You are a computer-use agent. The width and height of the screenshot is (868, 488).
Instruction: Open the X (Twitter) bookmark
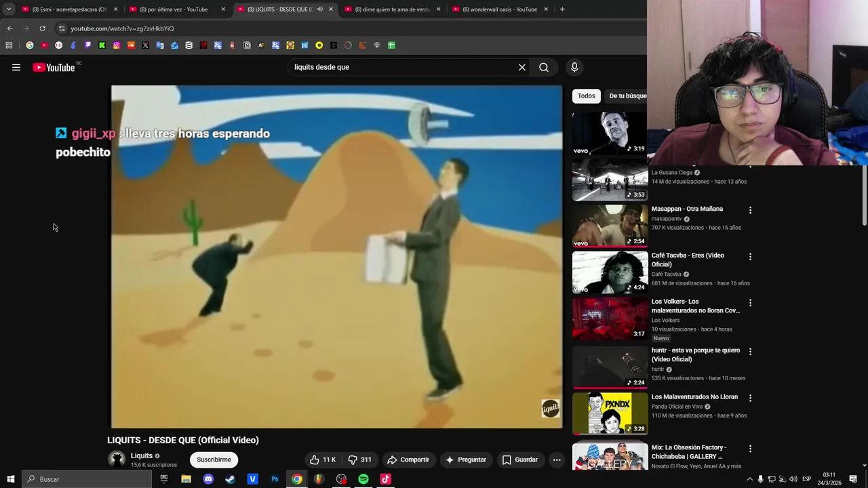point(145,45)
